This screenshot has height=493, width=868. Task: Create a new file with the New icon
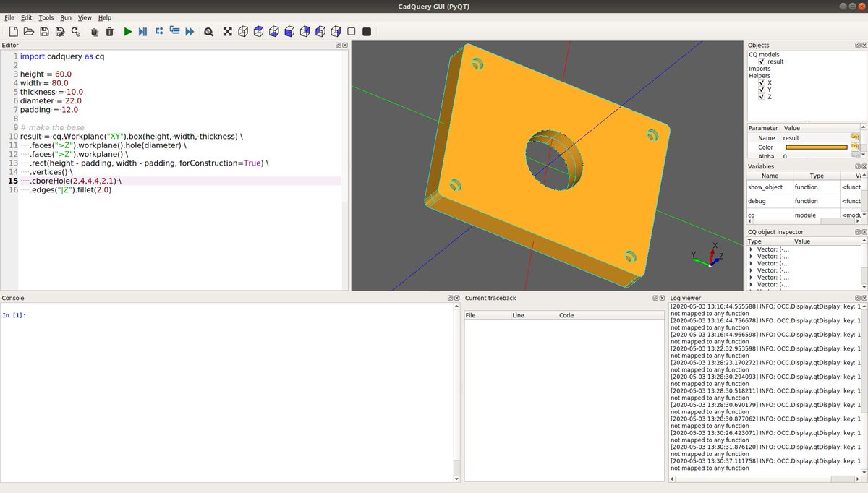tap(13, 31)
